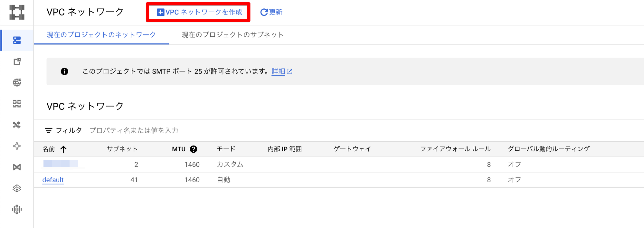
Task: Click the globe icon in the sidebar
Action: point(17,82)
